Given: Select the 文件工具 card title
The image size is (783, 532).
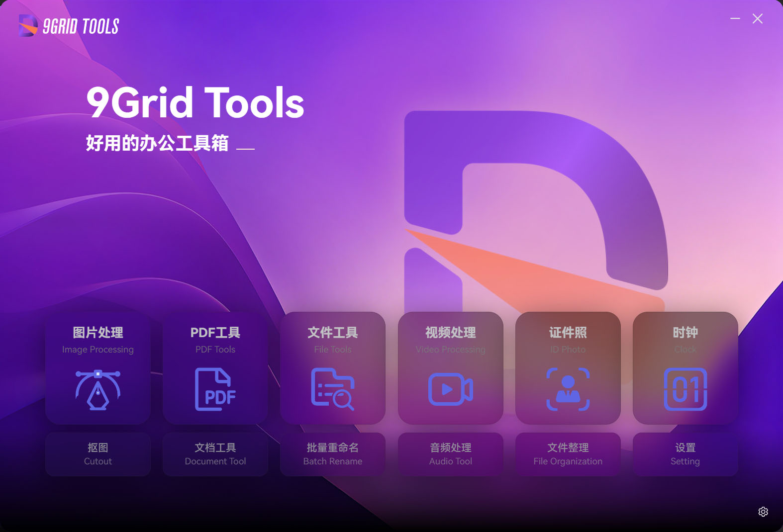Looking at the screenshot, I should (333, 333).
